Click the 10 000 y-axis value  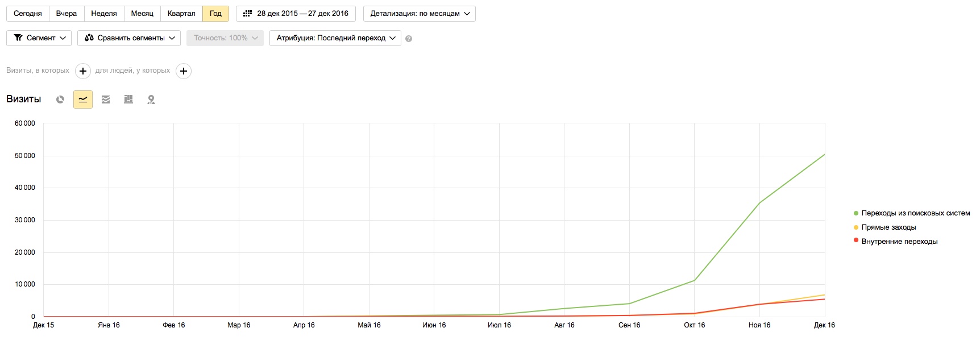[25, 284]
